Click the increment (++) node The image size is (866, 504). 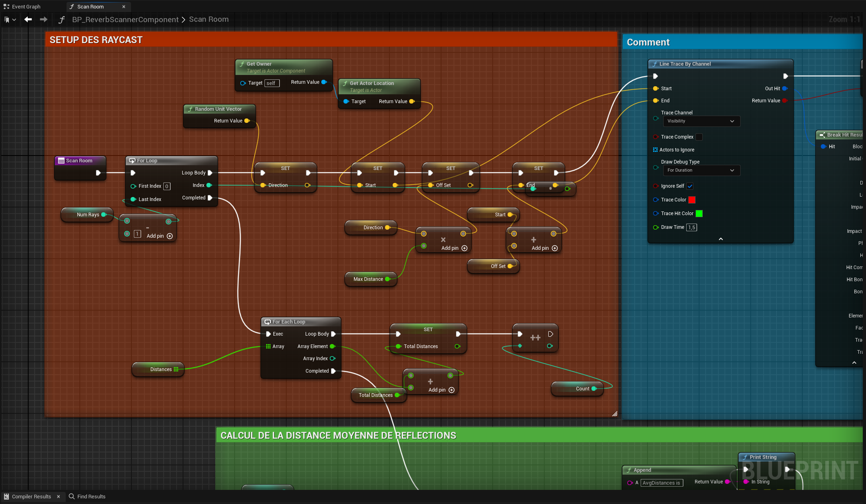click(535, 338)
